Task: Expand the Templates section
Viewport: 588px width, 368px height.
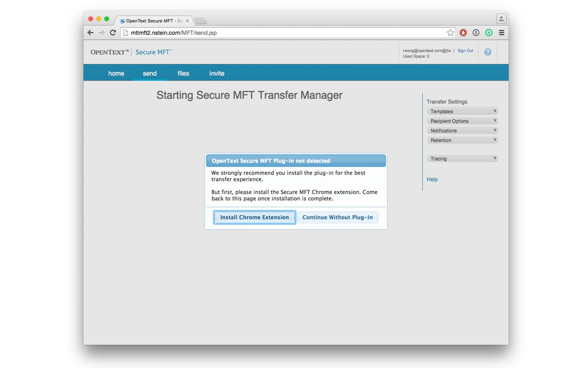Action: 462,111
